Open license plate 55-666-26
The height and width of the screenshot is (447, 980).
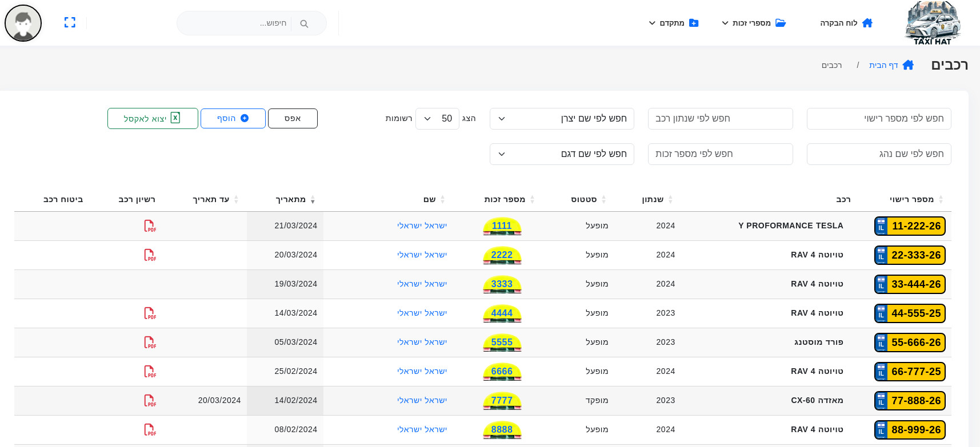910,343
